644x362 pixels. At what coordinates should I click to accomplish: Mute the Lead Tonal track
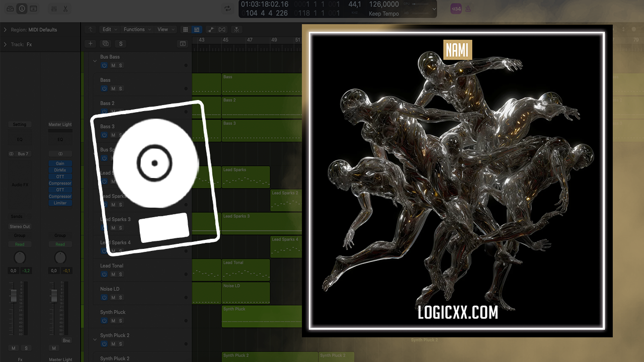113,274
